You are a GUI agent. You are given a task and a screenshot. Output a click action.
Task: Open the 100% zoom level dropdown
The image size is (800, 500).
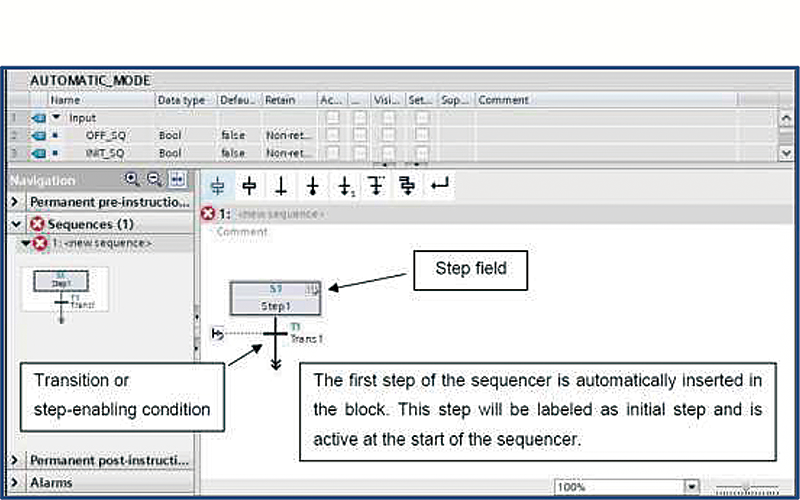(691, 486)
